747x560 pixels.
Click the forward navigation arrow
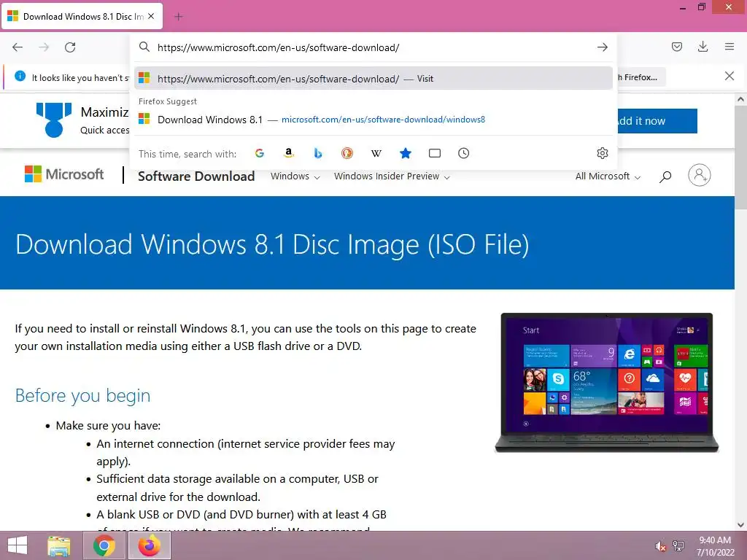tap(44, 47)
